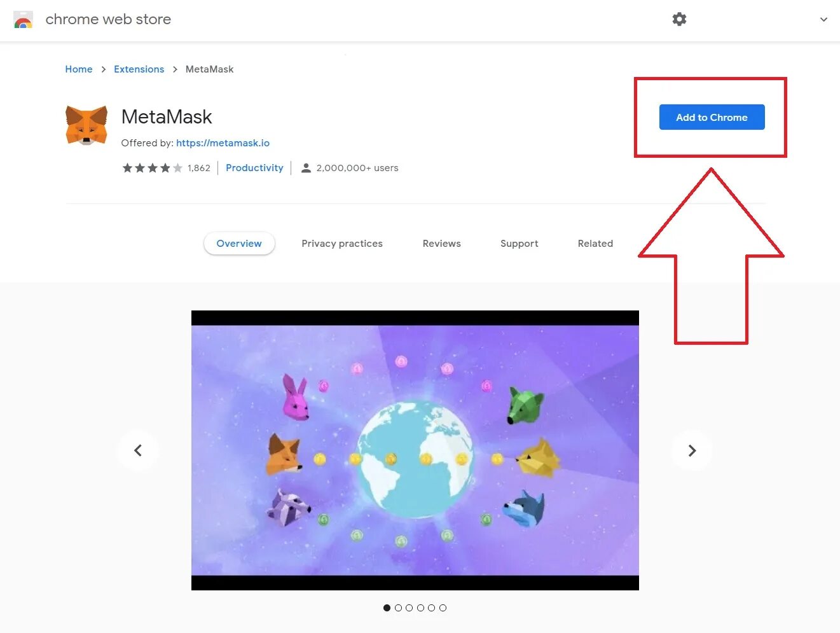Click the Chrome Web Store logo icon
The width and height of the screenshot is (840, 633).
click(x=23, y=20)
